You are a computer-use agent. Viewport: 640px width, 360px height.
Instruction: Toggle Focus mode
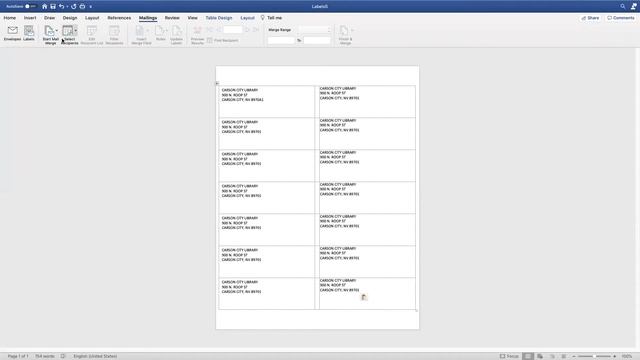(x=509, y=356)
